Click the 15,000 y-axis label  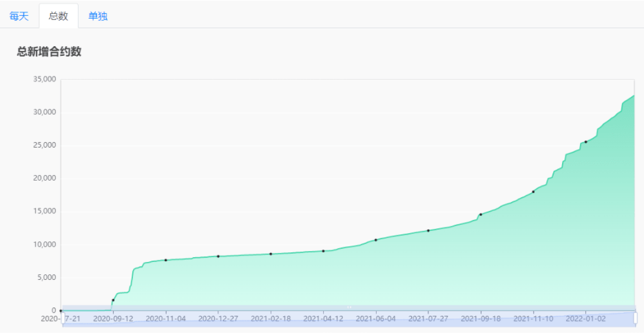coord(44,212)
